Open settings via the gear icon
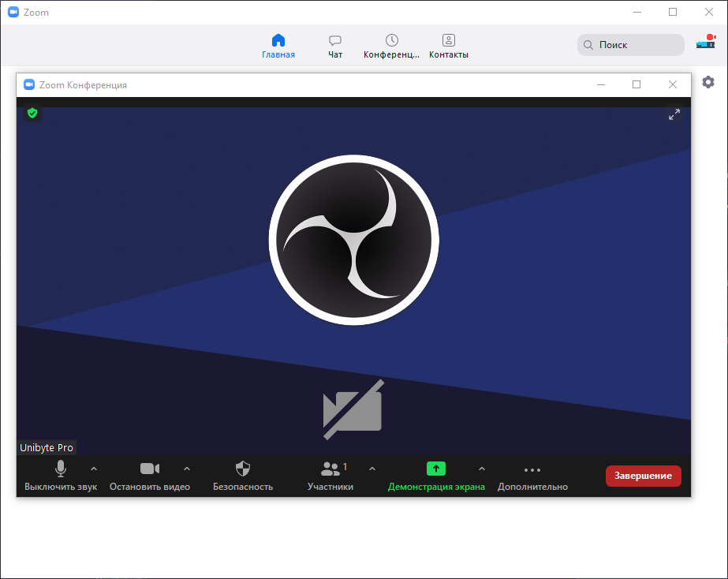Screen dimensions: 728x579 [708, 82]
